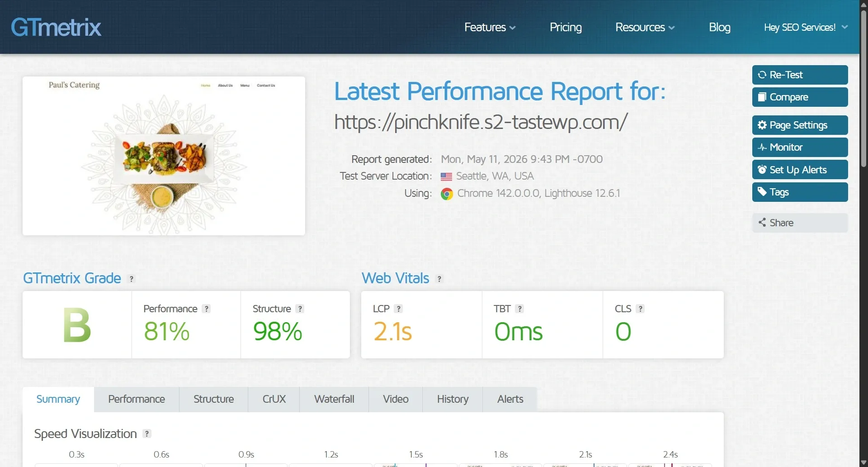
Task: Click the Share icon
Action: click(x=762, y=223)
